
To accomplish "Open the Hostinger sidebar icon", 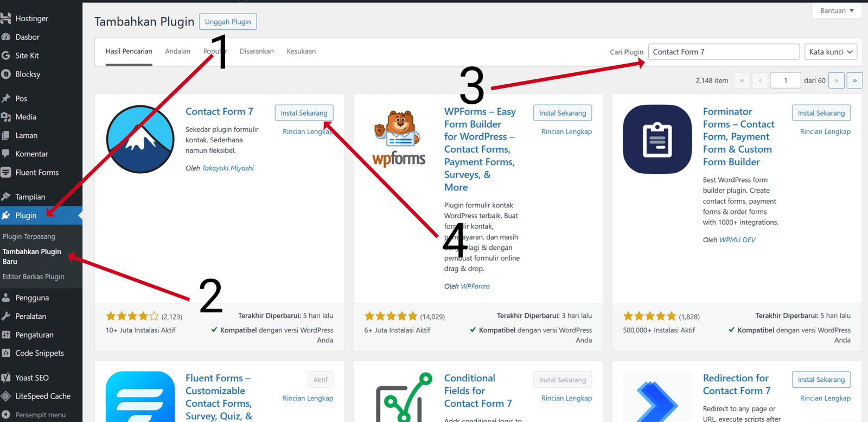I will tap(6, 18).
